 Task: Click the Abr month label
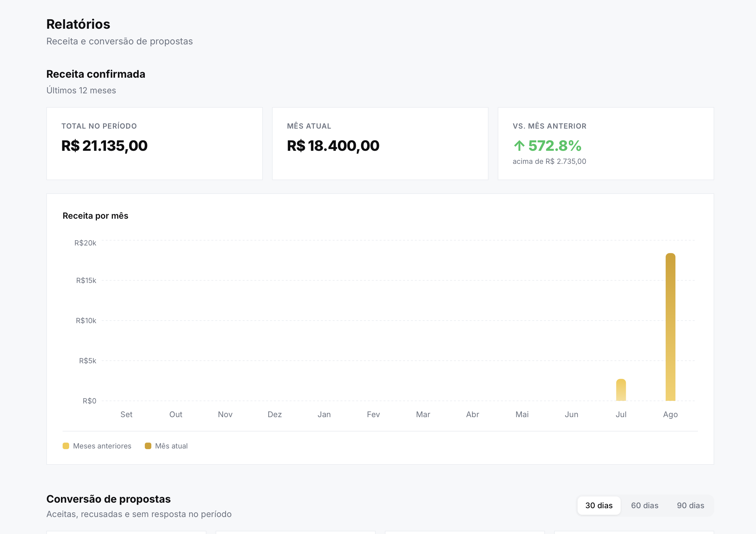[x=473, y=415]
